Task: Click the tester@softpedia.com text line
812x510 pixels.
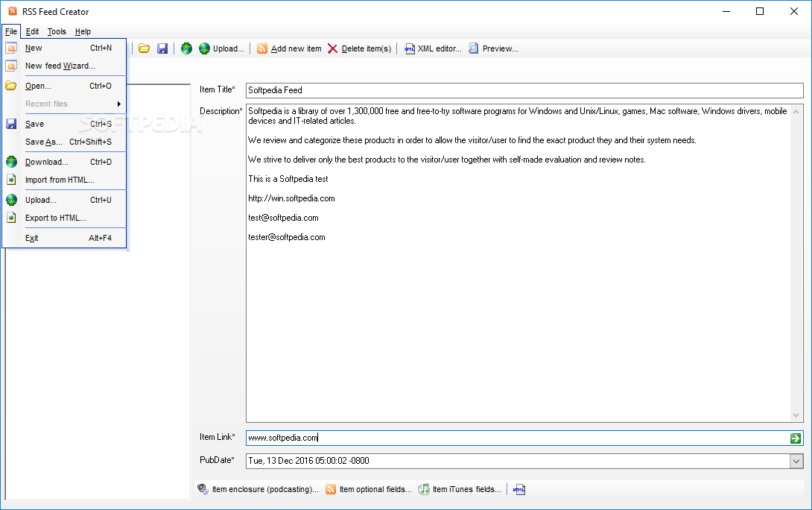Action: pos(286,237)
